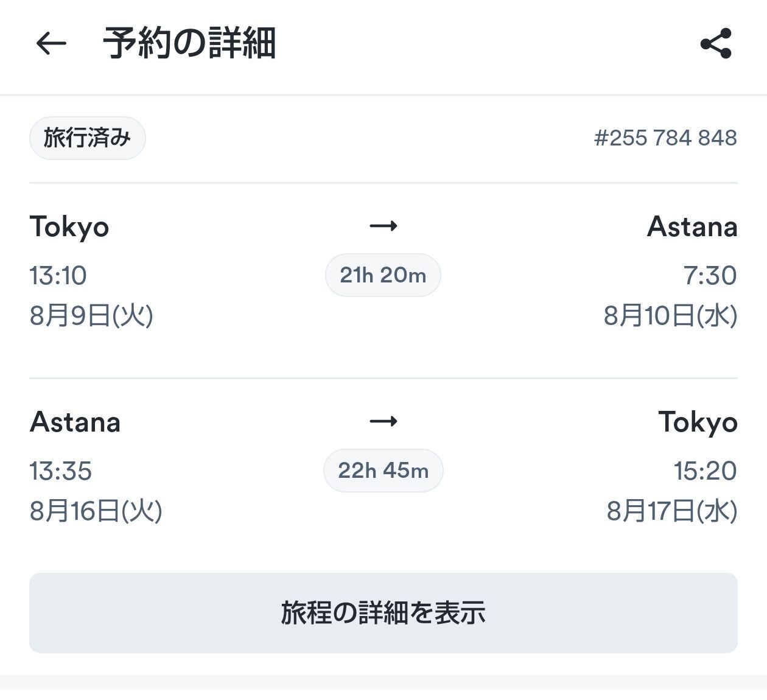Tap the 8月10日(水) arrival date

click(x=670, y=316)
